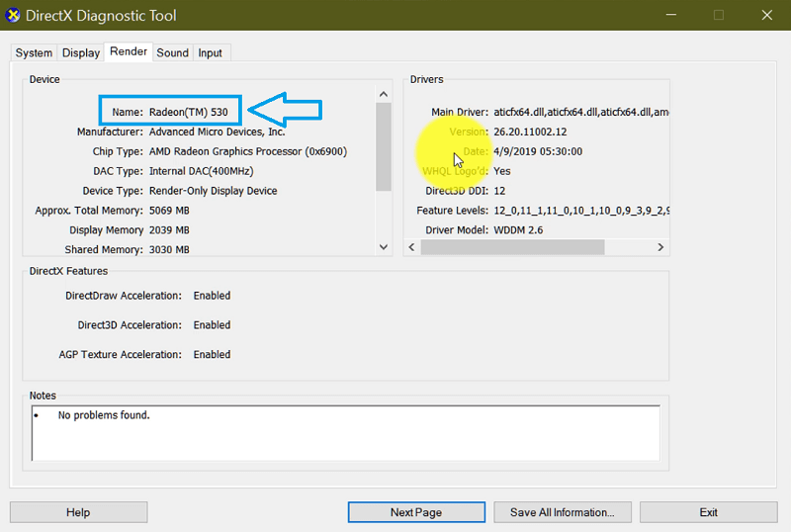This screenshot has height=532, width=791.
Task: Click total memory value '5069 MB'
Action: pyautogui.click(x=169, y=211)
